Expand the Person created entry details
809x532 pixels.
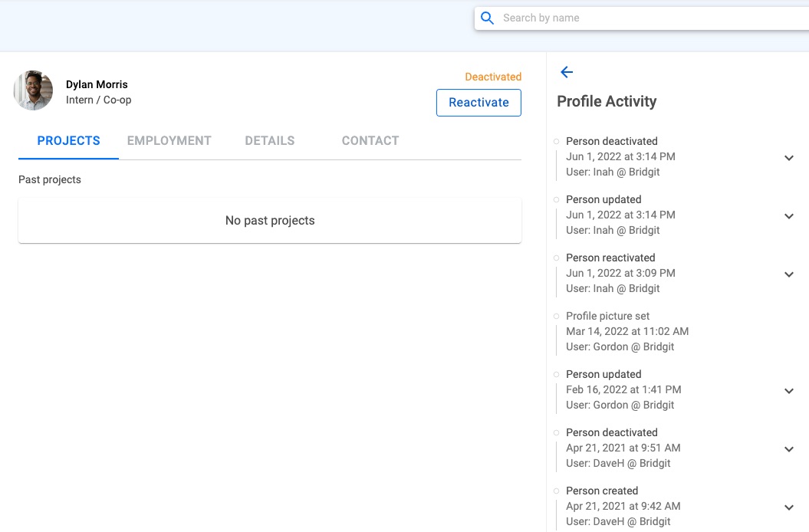[x=789, y=507]
